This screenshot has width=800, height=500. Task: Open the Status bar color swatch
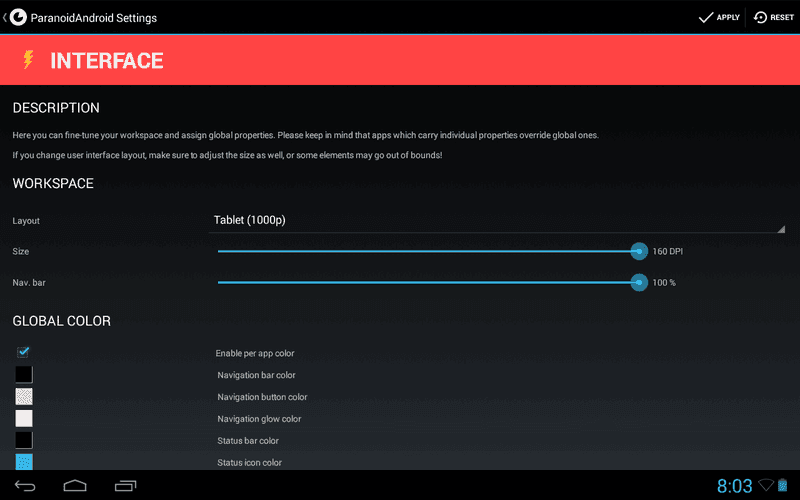click(24, 440)
